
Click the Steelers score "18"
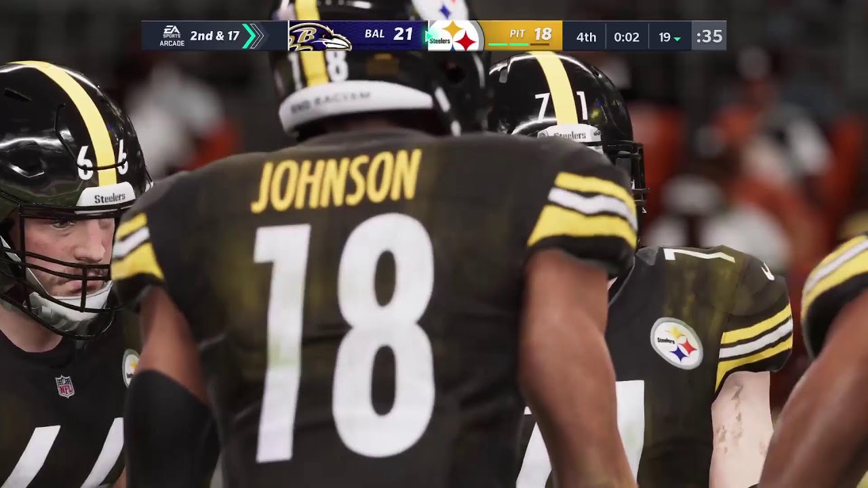pyautogui.click(x=542, y=33)
